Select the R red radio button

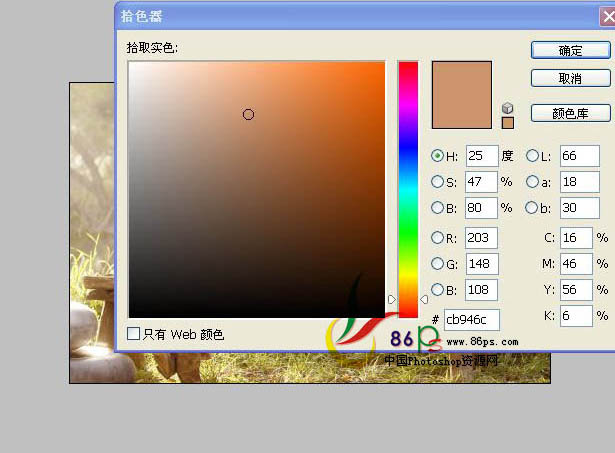pos(437,238)
